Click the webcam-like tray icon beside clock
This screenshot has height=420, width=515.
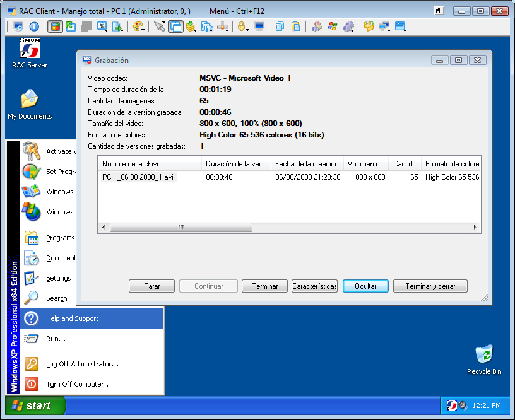click(463, 405)
